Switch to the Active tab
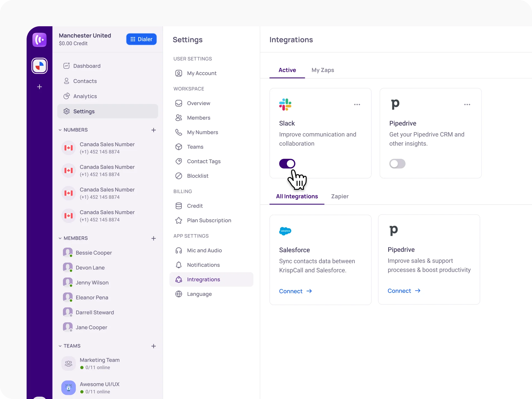 pyautogui.click(x=287, y=70)
